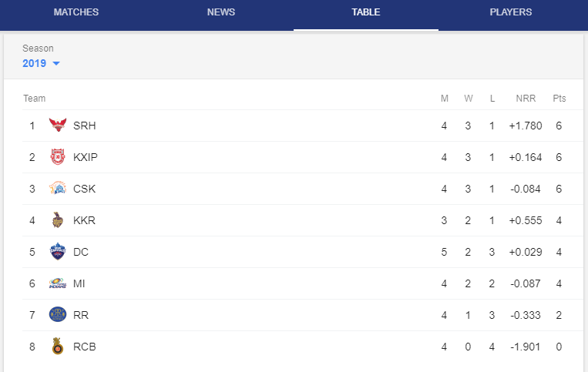Click the KXIP team logo
This screenshot has width=588, height=372.
58,157
